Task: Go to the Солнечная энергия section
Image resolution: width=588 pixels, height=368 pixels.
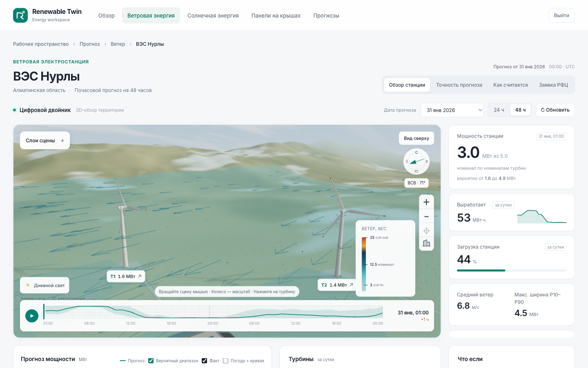Action: coord(213,16)
